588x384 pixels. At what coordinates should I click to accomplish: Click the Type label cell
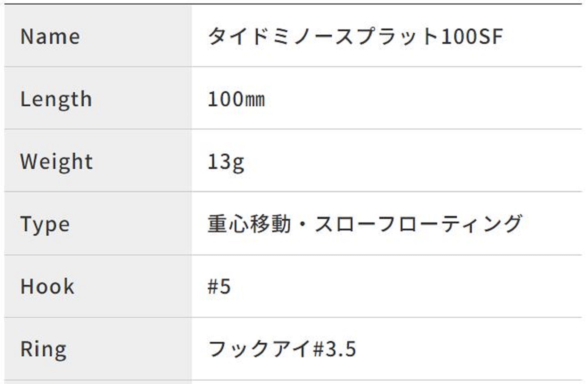click(45, 224)
